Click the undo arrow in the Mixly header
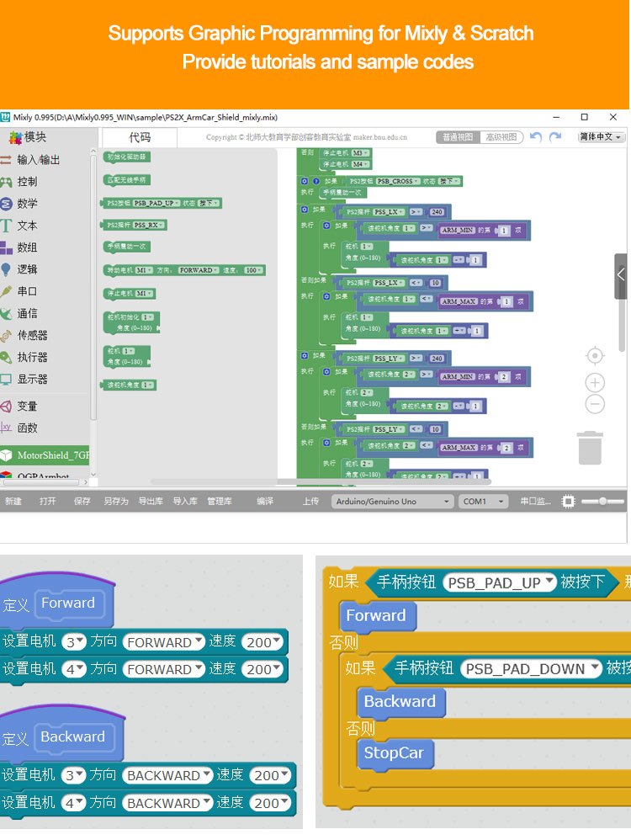Image resolution: width=631 pixels, height=840 pixels. click(536, 136)
